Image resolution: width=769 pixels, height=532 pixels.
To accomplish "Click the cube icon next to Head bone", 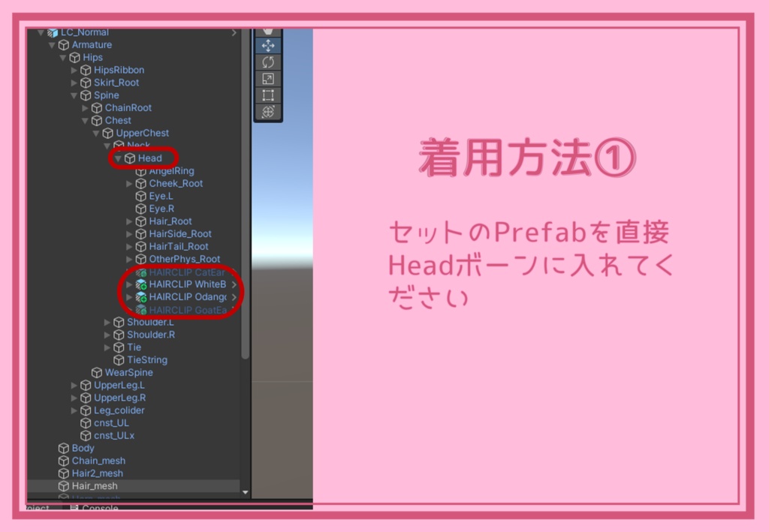I will 130,158.
